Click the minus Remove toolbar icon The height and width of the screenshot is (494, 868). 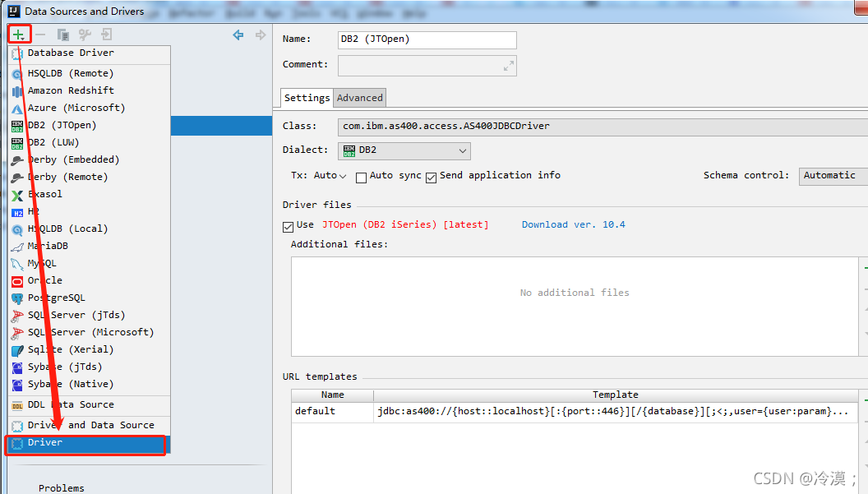[x=40, y=35]
